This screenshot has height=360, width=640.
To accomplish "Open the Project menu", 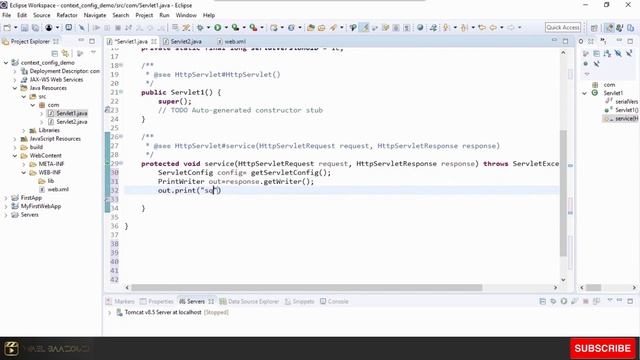I will 144,15.
